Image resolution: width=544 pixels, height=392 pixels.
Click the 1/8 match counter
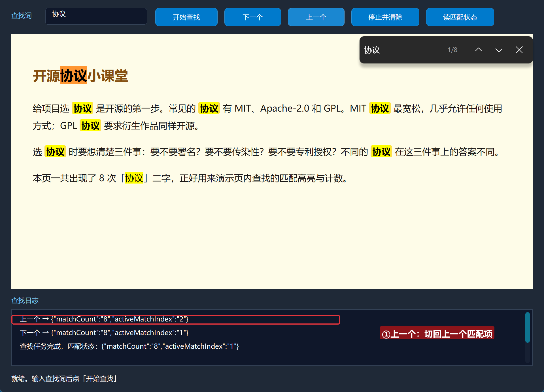[x=452, y=50]
